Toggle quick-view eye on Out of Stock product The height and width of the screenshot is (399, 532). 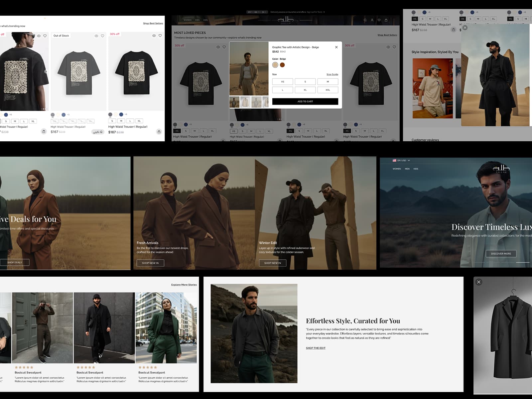96,36
